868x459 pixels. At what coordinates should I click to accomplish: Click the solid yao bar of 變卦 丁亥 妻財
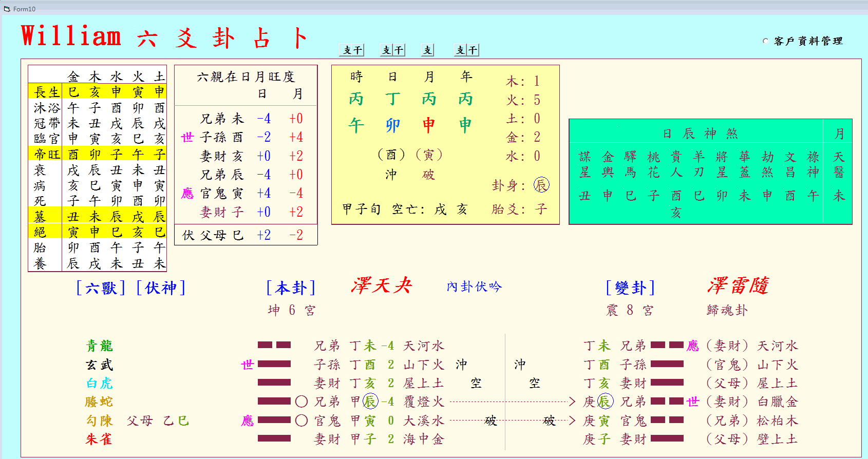[667, 382]
